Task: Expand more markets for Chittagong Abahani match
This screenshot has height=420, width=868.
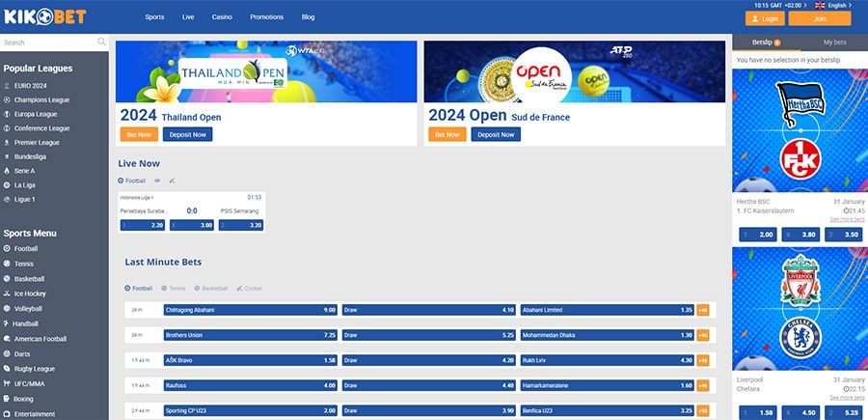Action: [x=702, y=310]
